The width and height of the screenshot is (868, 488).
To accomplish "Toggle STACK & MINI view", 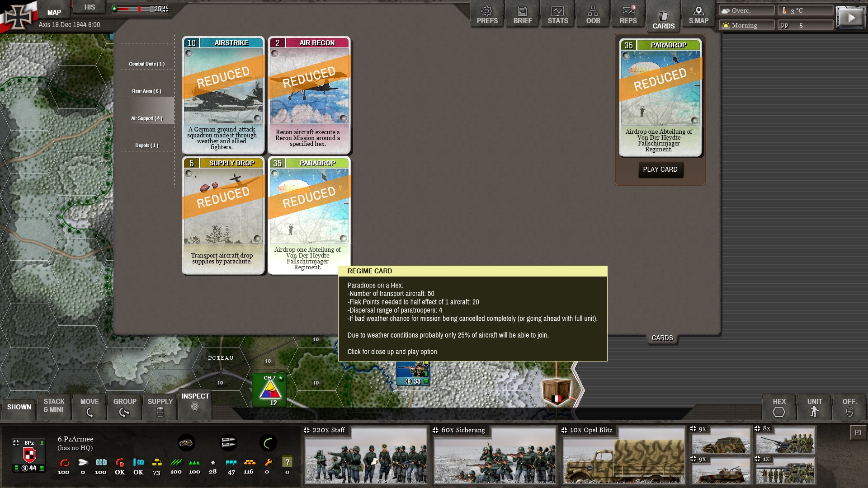I will pos(54,405).
